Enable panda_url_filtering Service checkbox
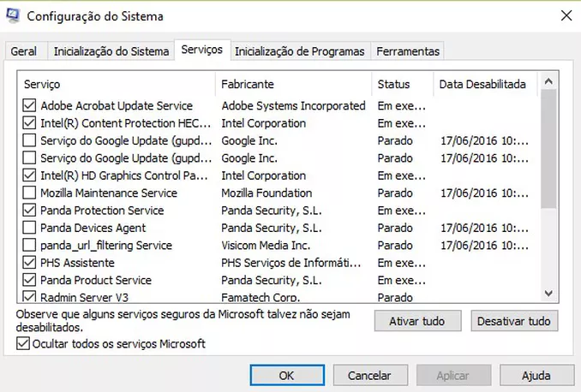 (29, 245)
